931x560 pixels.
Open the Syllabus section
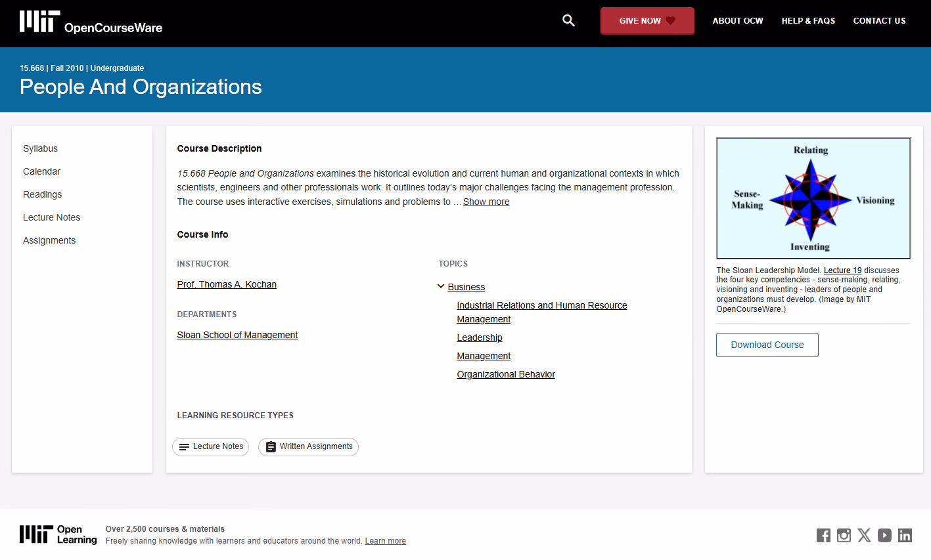click(x=40, y=148)
